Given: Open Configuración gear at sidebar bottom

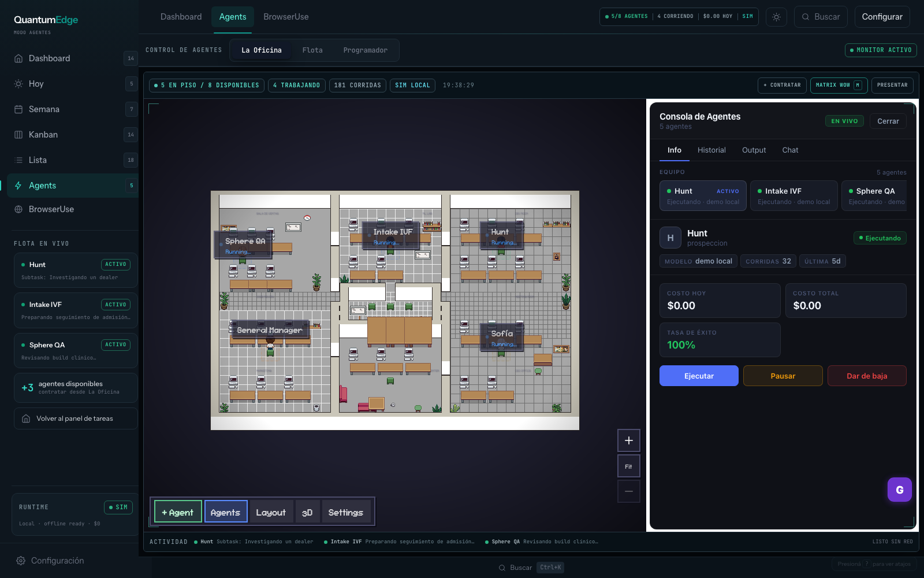Looking at the screenshot, I should point(50,561).
